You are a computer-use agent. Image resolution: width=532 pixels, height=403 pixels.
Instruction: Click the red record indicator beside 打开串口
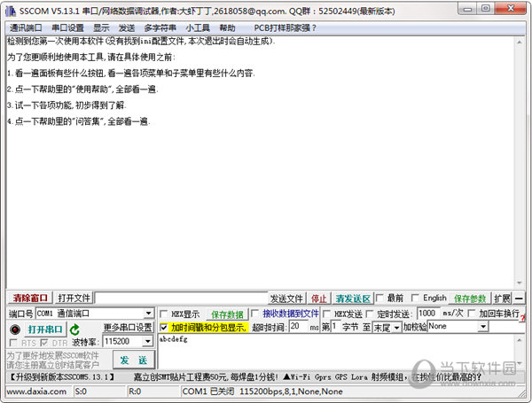click(15, 329)
